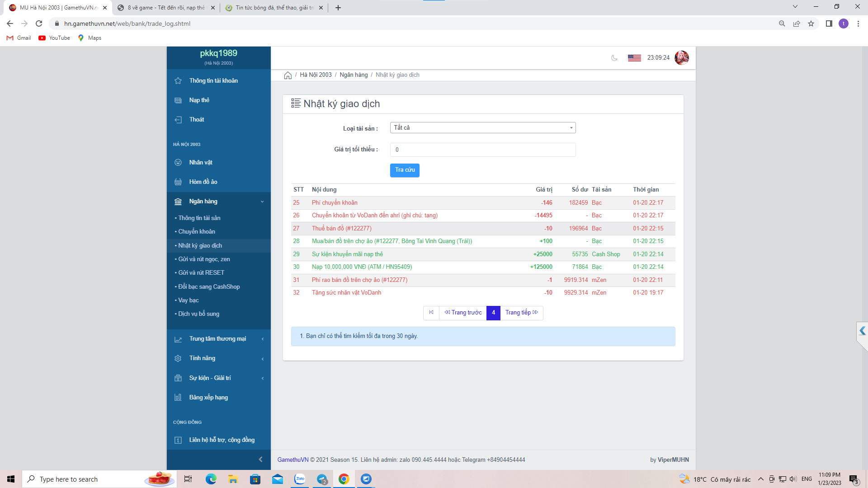The image size is (868, 488).
Task: Open Thông tin tài khoản star menu
Action: (213, 81)
